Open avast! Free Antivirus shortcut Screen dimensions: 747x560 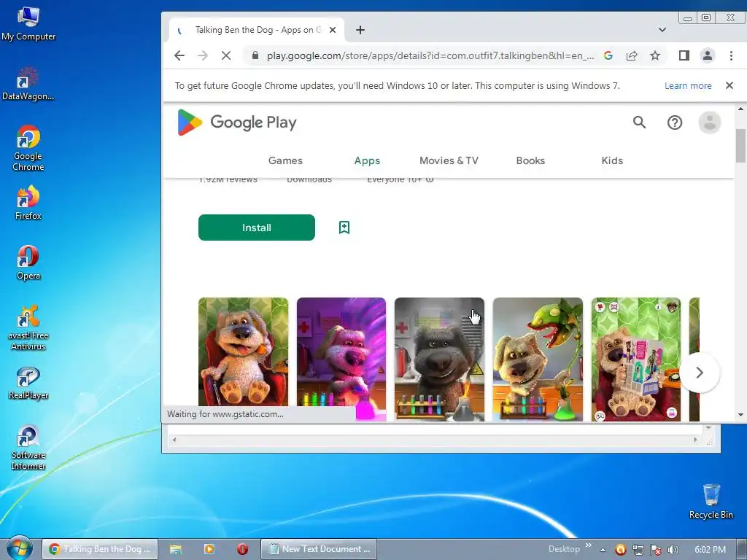click(28, 328)
